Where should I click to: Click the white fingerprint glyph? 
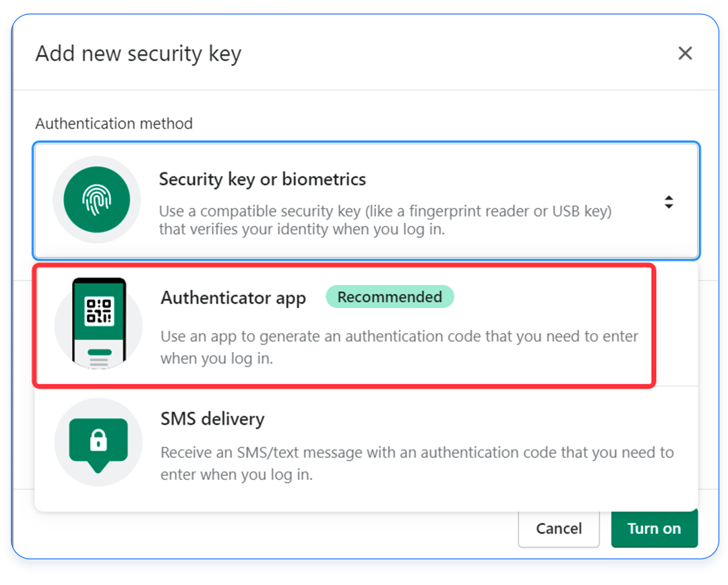point(96,200)
